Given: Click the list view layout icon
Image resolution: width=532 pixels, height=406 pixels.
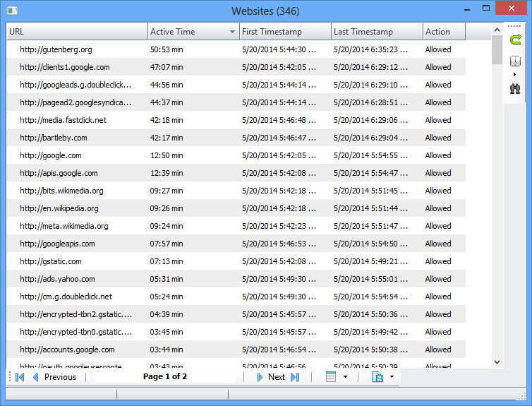Looking at the screenshot, I should (331, 377).
